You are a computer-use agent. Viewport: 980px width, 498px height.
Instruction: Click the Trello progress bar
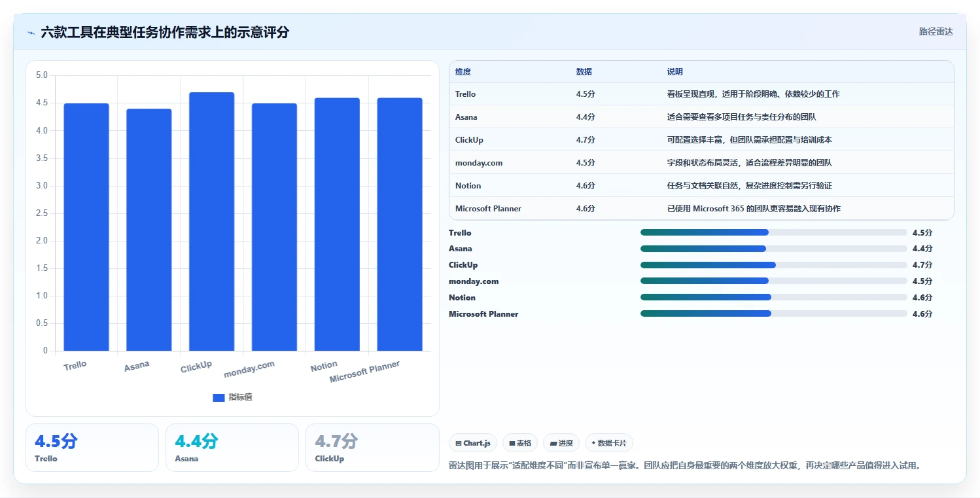(773, 232)
